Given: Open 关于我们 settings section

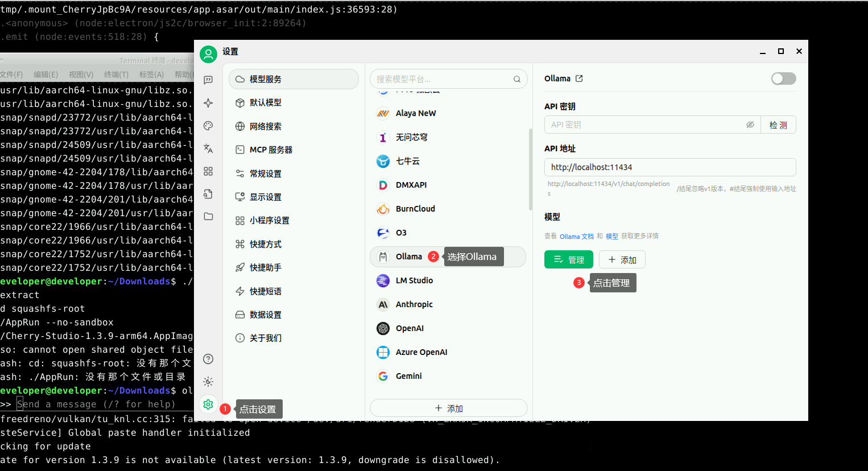Looking at the screenshot, I should point(294,338).
